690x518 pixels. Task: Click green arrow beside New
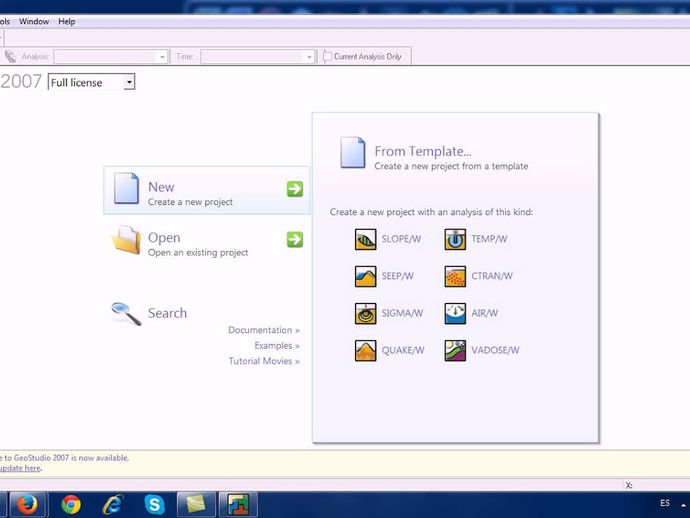pos(295,189)
